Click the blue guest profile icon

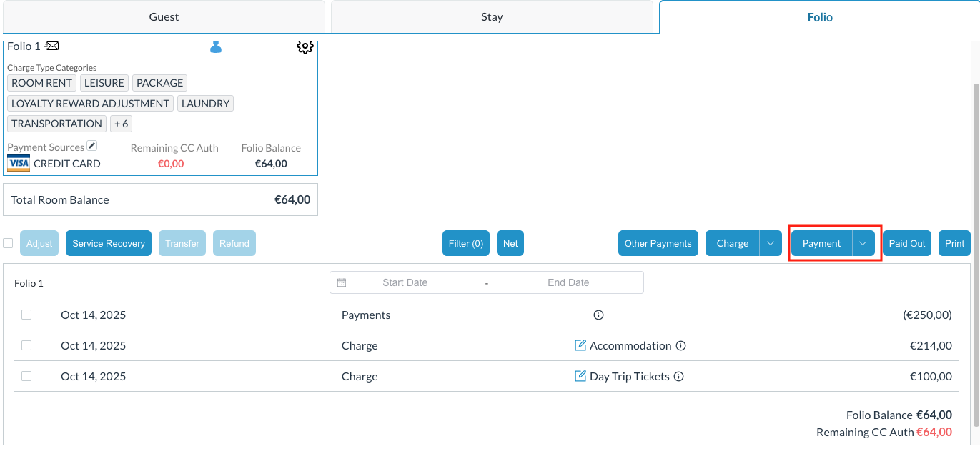(216, 47)
